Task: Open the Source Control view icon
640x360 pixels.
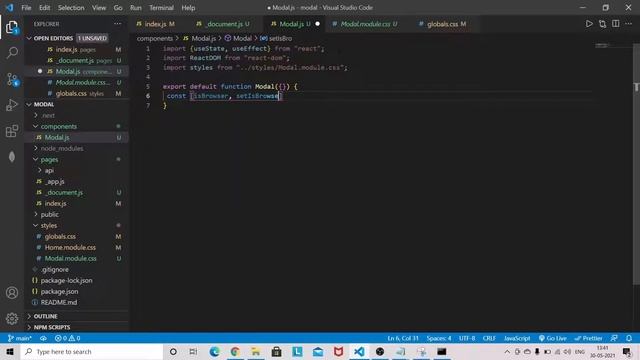Action: tap(12, 79)
